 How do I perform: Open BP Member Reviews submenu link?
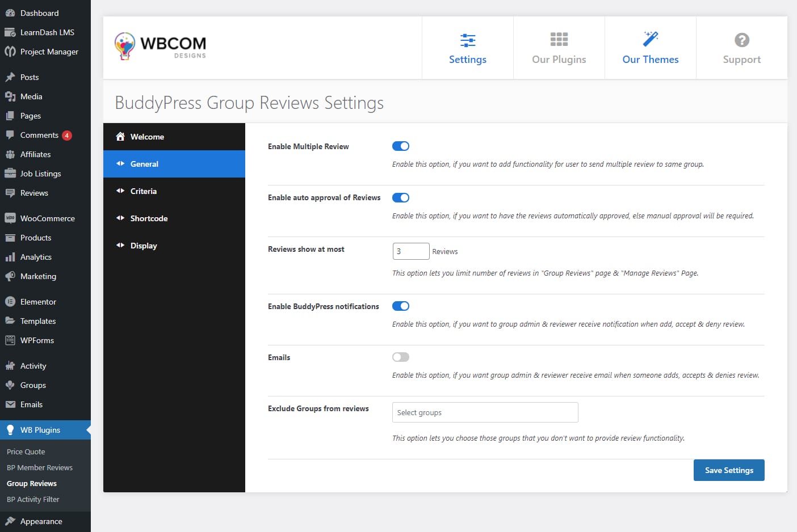click(x=40, y=468)
